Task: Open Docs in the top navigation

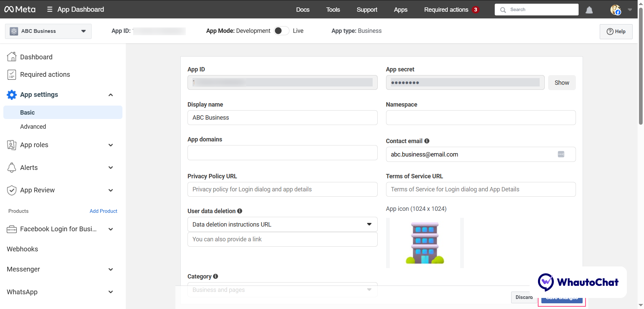Action: pos(303,10)
